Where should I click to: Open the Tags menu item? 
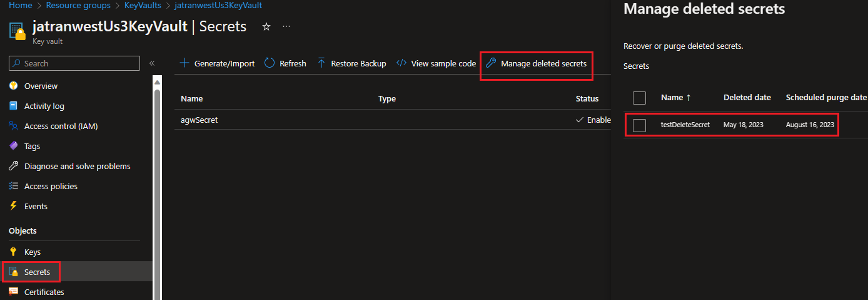click(x=32, y=146)
